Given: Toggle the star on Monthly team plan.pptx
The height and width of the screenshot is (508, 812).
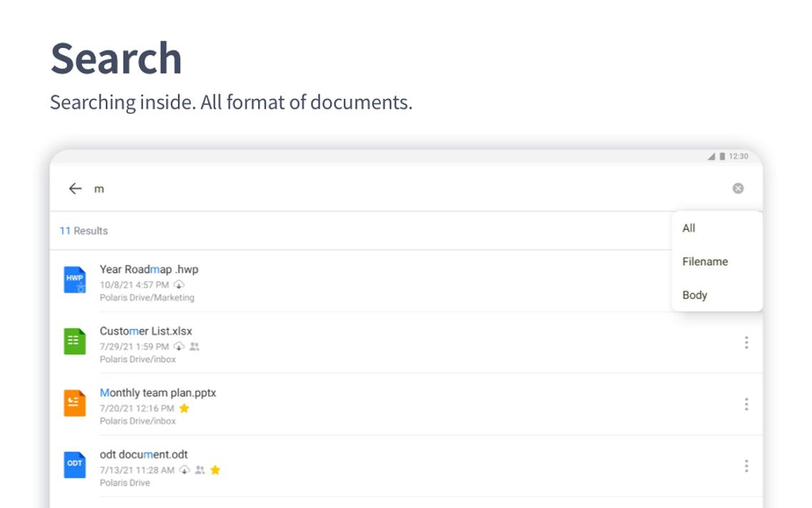Looking at the screenshot, I should 184,409.
